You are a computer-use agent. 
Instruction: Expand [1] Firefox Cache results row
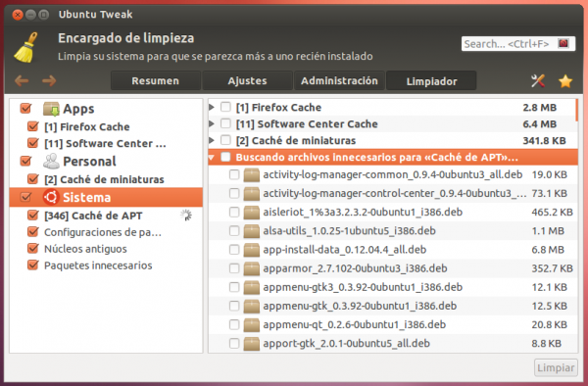(x=212, y=107)
